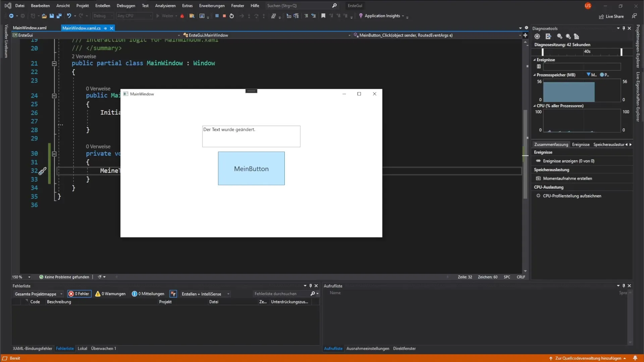Click the feedback icon next to Live Share

tap(634, 16)
